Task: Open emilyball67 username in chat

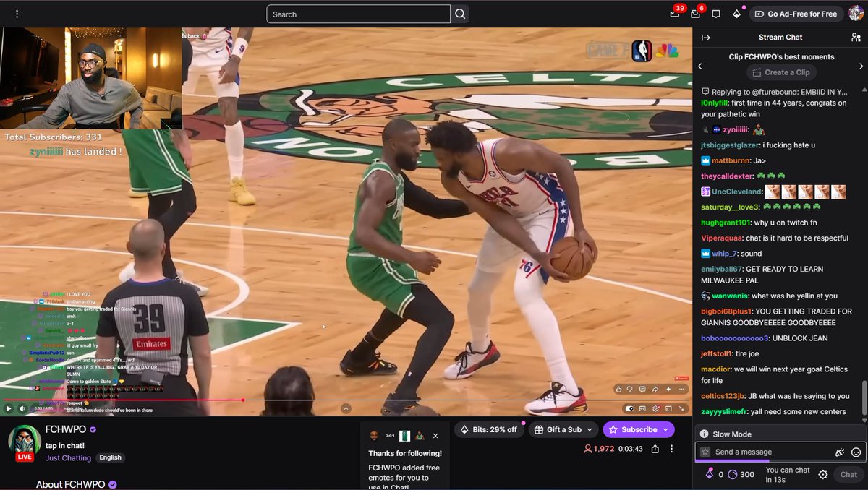Action: (722, 269)
